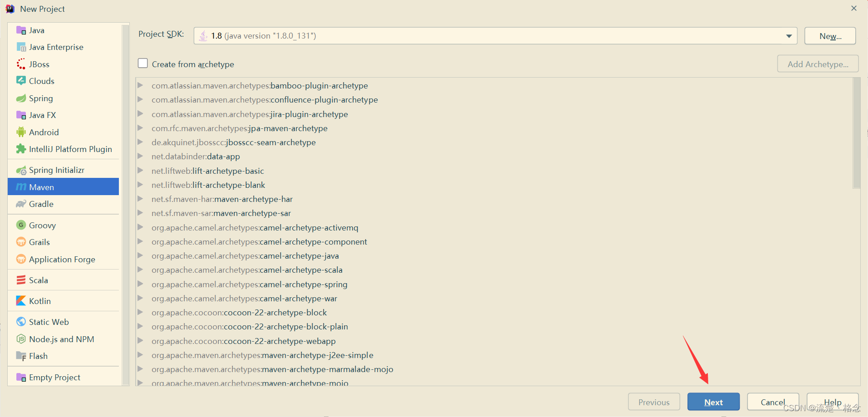Viewport: 868px width, 417px height.
Task: Select Static Web label
Action: 49,322
